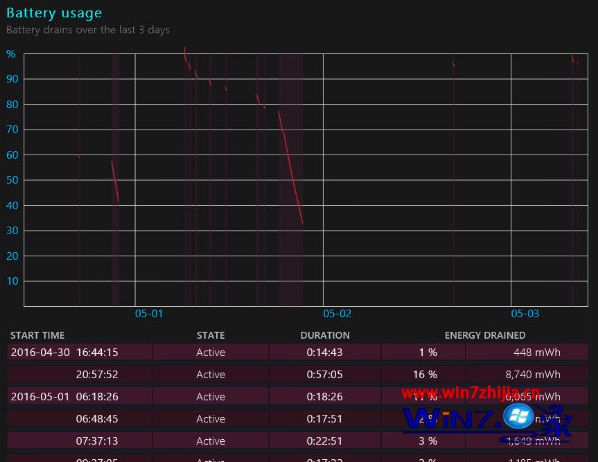The width and height of the screenshot is (598, 462).
Task: Click the Win7 orb logo in the watermark
Action: (x=518, y=416)
